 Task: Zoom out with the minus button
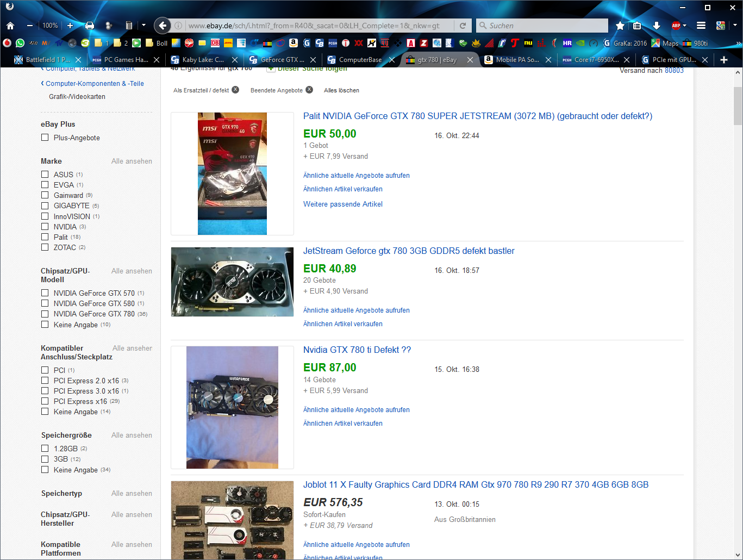pyautogui.click(x=30, y=26)
